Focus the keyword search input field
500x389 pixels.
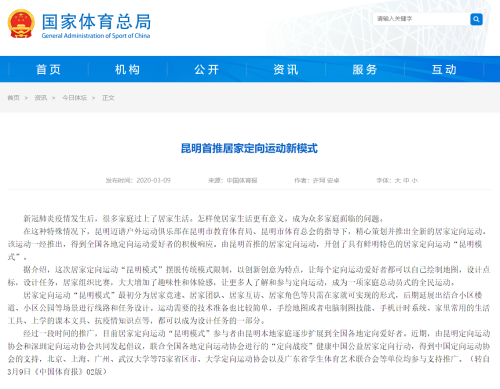click(x=421, y=19)
